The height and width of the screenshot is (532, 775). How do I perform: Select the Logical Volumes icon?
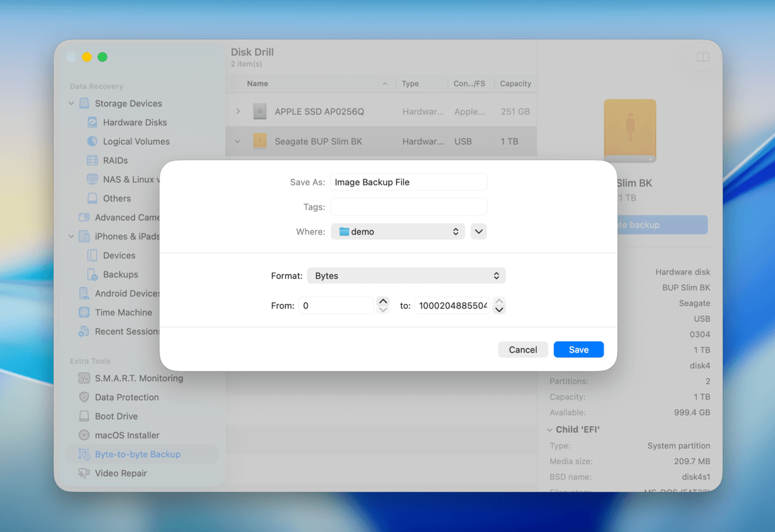click(92, 141)
